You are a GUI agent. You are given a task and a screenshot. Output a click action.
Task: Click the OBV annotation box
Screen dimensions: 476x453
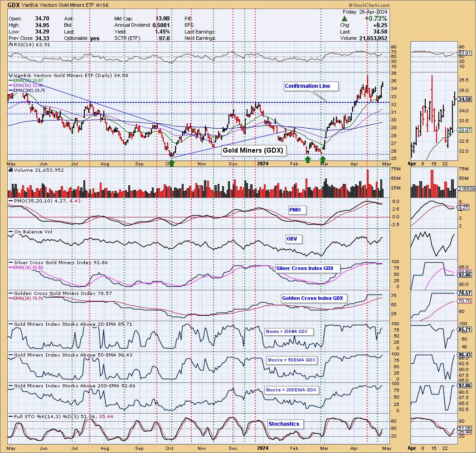294,239
